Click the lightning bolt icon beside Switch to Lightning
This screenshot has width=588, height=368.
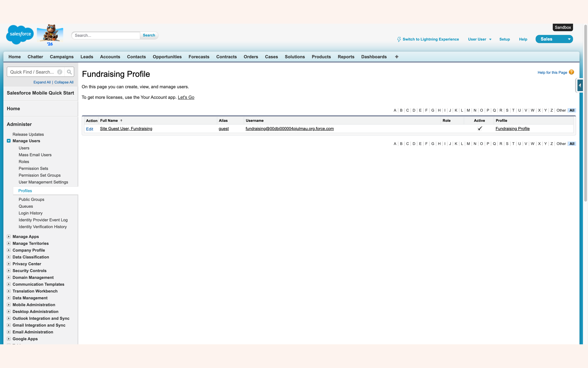click(x=399, y=39)
